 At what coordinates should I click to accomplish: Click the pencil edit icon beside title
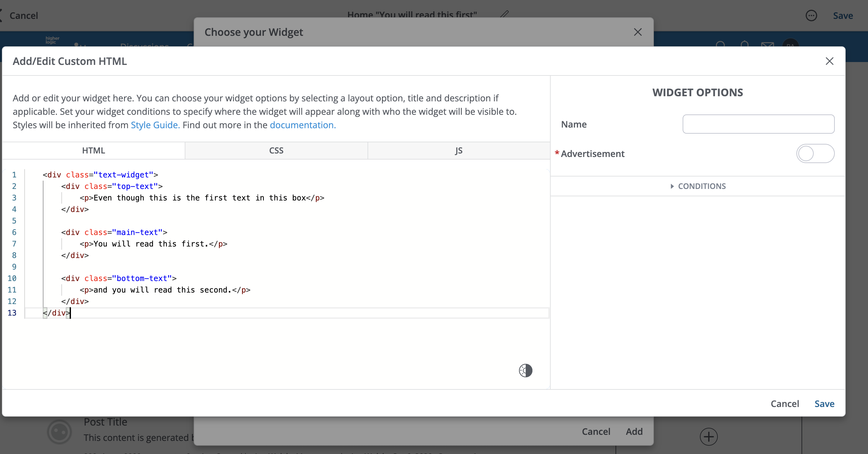pyautogui.click(x=504, y=14)
